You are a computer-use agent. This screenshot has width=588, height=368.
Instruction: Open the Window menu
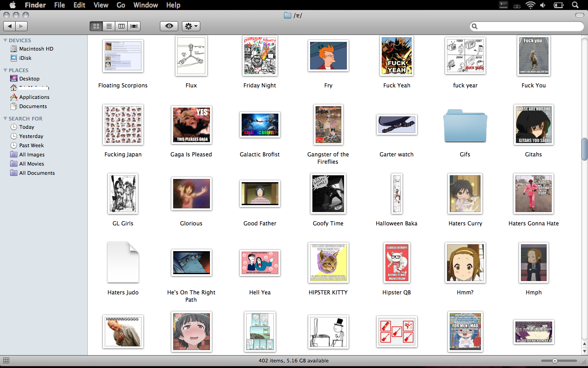pyautogui.click(x=145, y=5)
